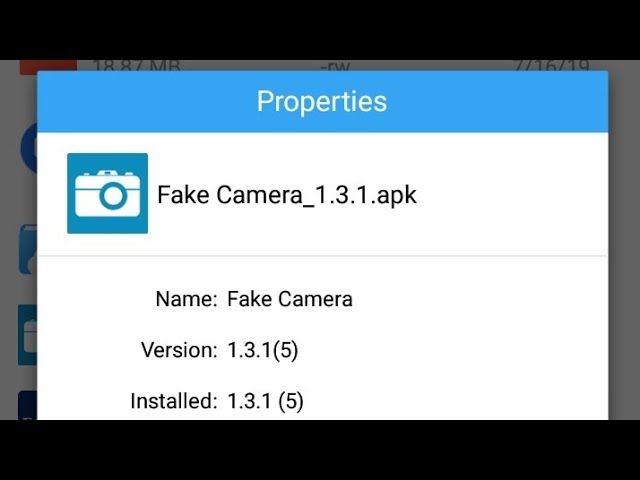
Task: Tap the Fake Camera app icon
Action: [107, 193]
